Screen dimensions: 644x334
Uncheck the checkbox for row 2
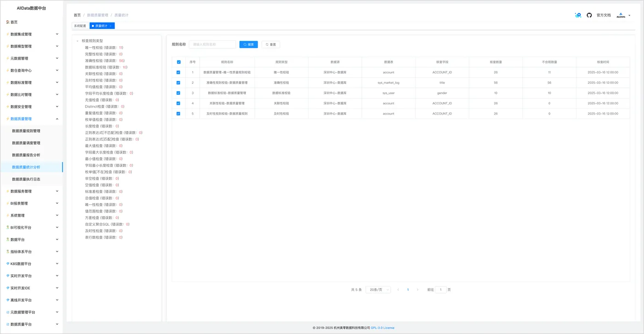click(178, 83)
